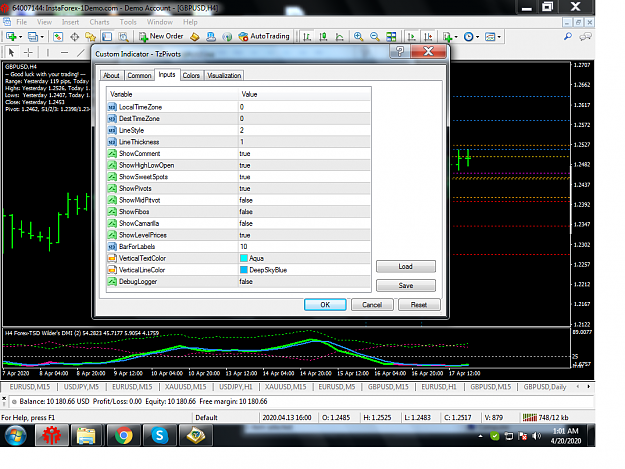Select the horizontal line drawing tool
Viewport: 625px width, 469px height.
[x=65, y=52]
